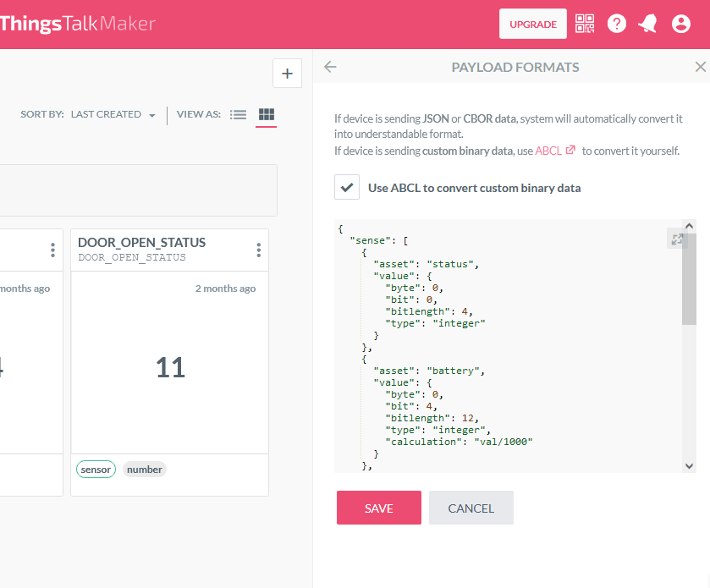Open the Sort By Last Created dropdown

113,114
